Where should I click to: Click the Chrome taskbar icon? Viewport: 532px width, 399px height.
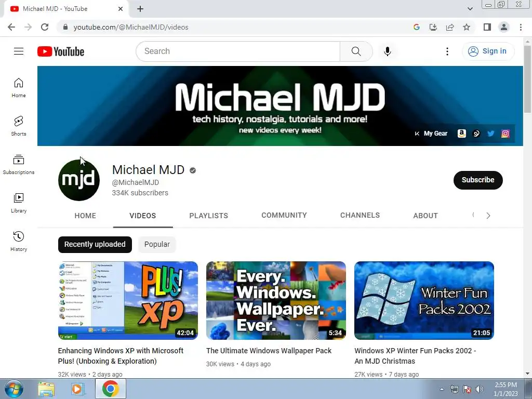[111, 389]
